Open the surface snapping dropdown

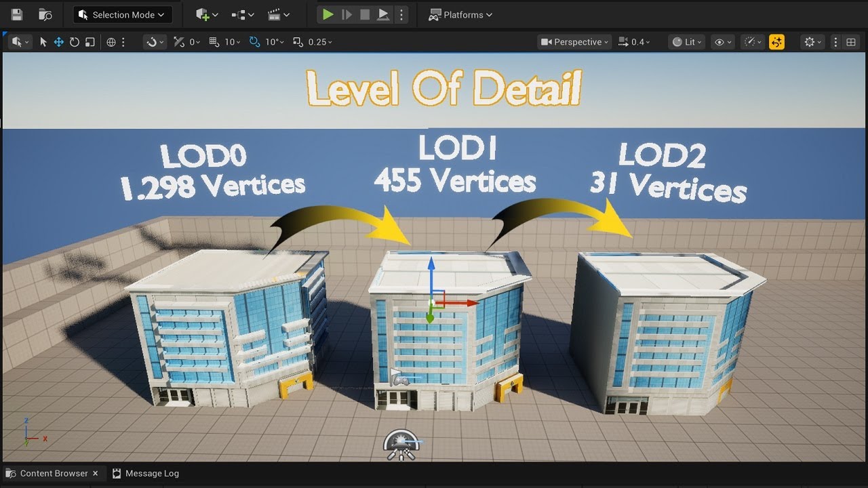(155, 42)
